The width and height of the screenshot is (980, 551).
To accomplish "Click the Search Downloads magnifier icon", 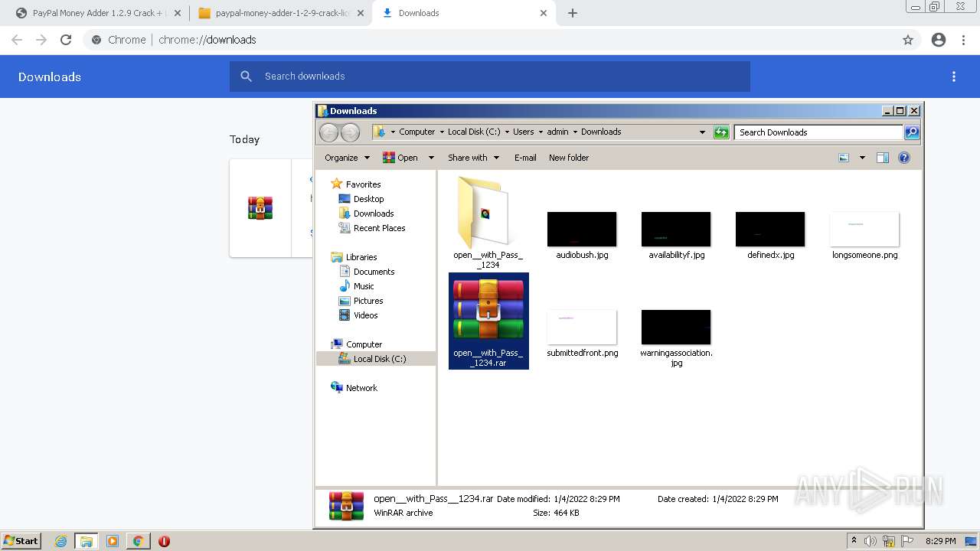I will (912, 132).
